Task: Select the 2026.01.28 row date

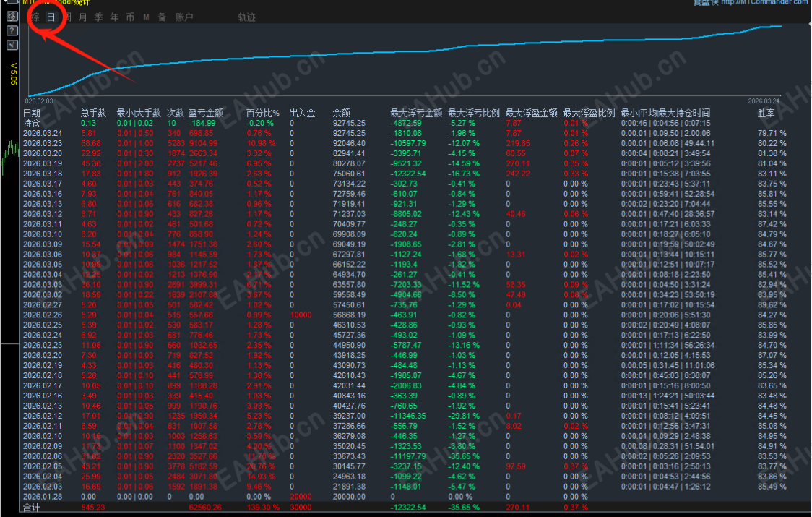Action: 43,497
